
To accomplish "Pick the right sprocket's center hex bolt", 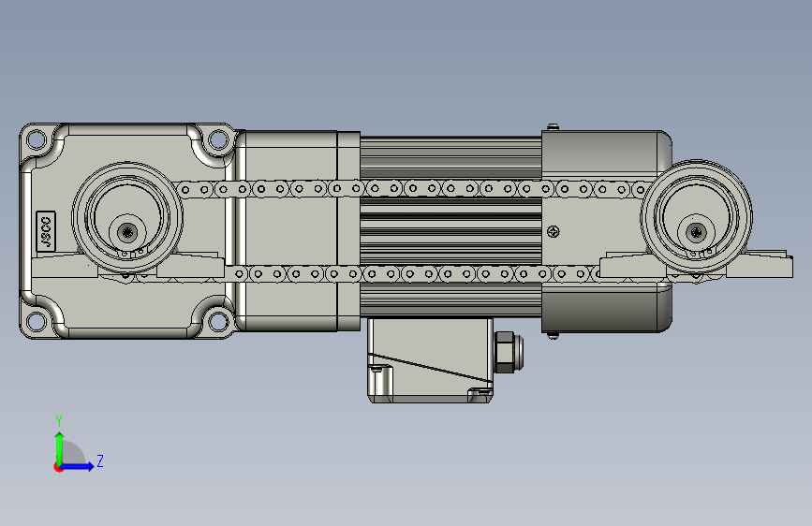I will point(697,231).
